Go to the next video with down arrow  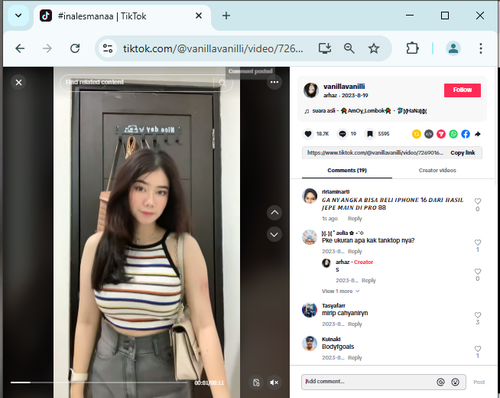pos(274,234)
